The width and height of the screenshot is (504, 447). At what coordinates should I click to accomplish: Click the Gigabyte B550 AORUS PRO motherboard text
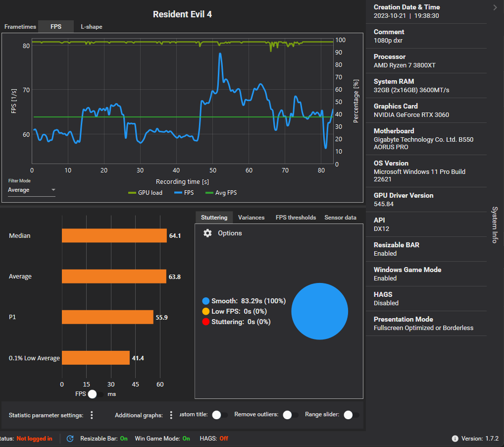pyautogui.click(x=424, y=143)
